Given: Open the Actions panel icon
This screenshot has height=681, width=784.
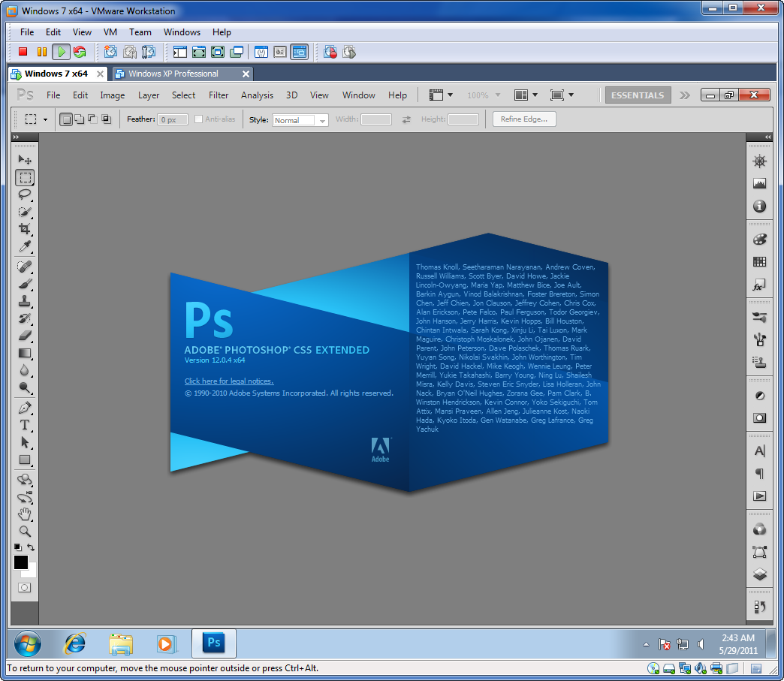Looking at the screenshot, I should pyautogui.click(x=759, y=496).
